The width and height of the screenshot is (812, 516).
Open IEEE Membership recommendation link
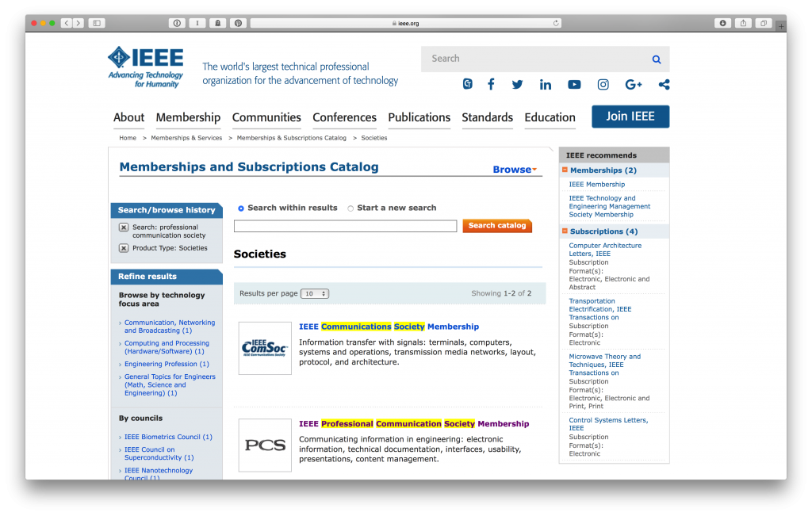[596, 184]
